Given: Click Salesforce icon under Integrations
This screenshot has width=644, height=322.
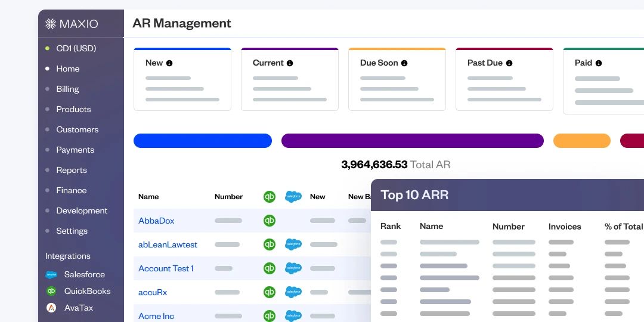Looking at the screenshot, I should [51, 275].
